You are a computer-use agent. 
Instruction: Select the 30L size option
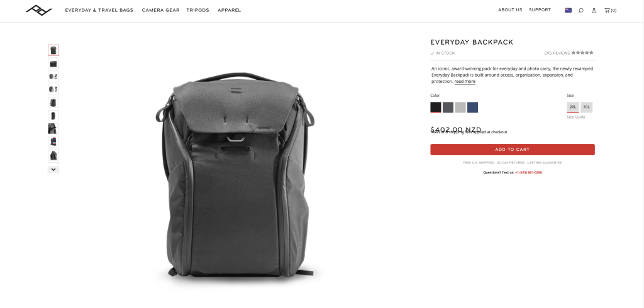587,107
